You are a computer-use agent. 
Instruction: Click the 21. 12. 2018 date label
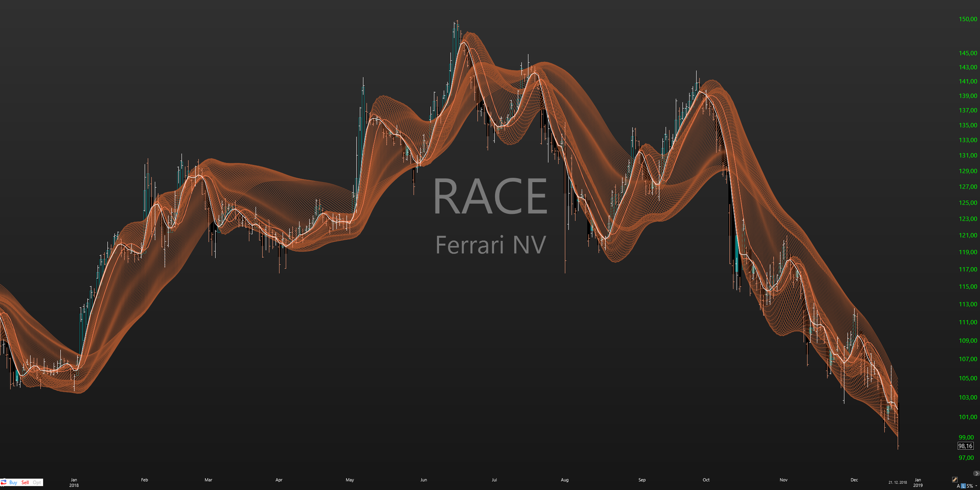click(x=898, y=482)
